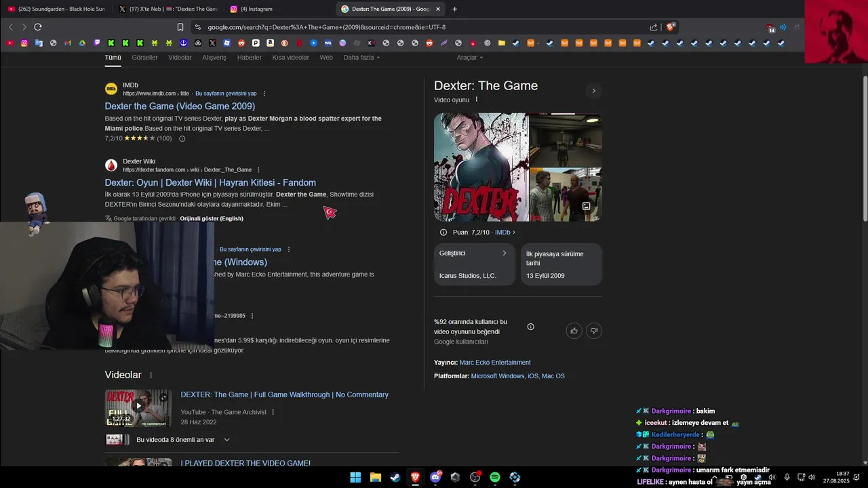Open Dexter: Oyun Dexter Wiki Fandom link

tap(210, 182)
